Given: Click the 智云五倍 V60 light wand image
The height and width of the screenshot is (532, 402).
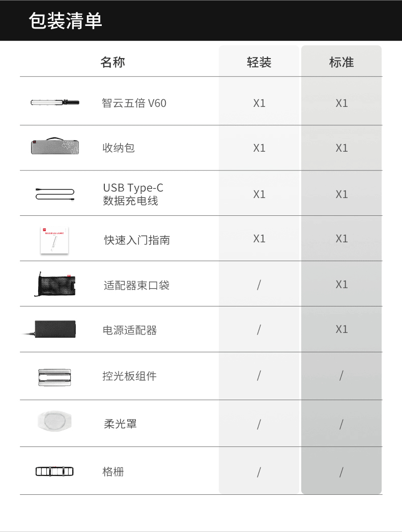Looking at the screenshot, I should click(x=55, y=102).
